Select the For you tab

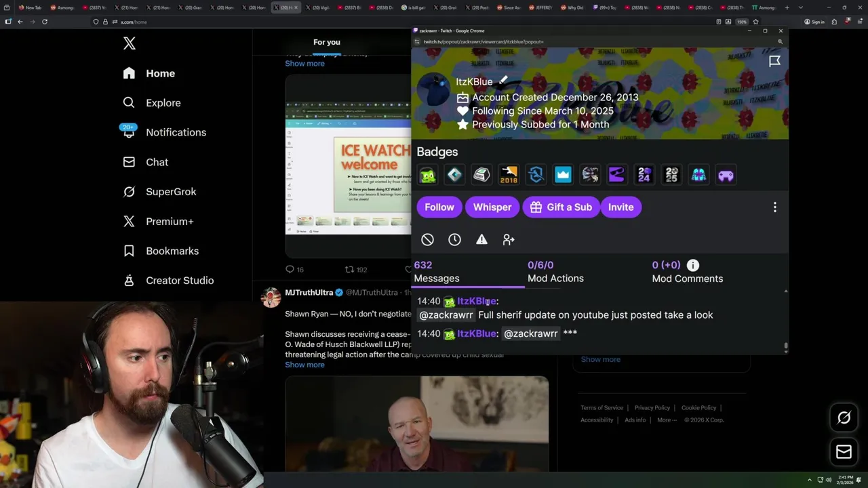tap(327, 42)
